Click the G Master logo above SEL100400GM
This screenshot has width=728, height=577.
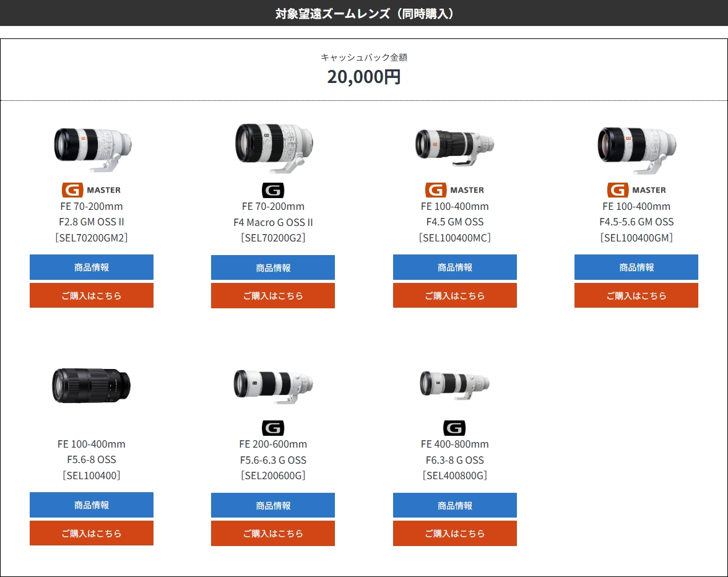coord(636,190)
